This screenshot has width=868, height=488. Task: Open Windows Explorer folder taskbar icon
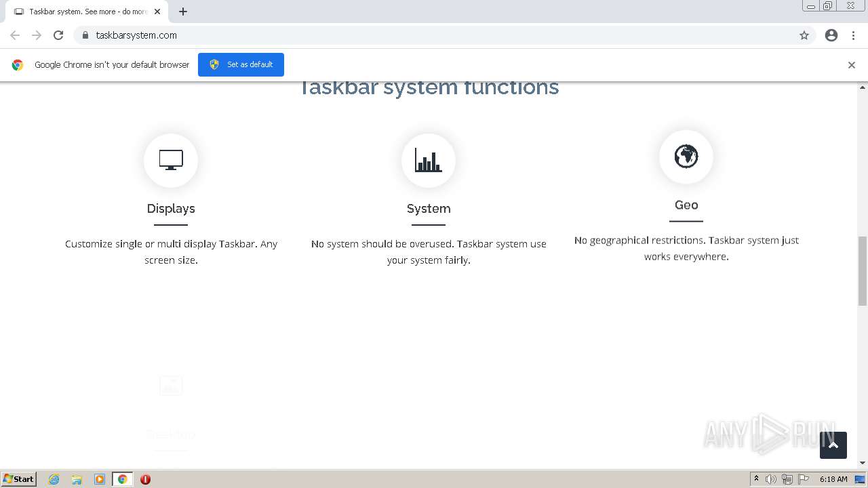point(77,479)
